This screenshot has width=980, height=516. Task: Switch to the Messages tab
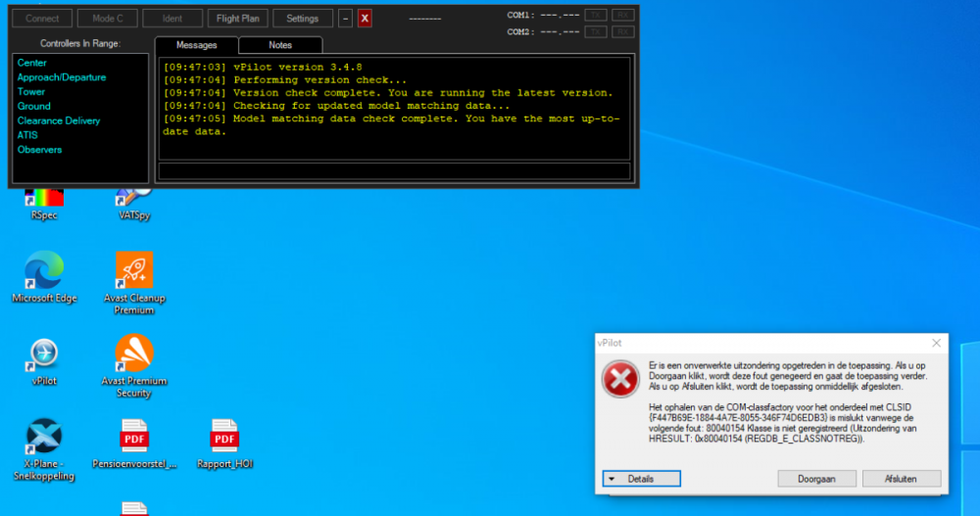pos(196,45)
